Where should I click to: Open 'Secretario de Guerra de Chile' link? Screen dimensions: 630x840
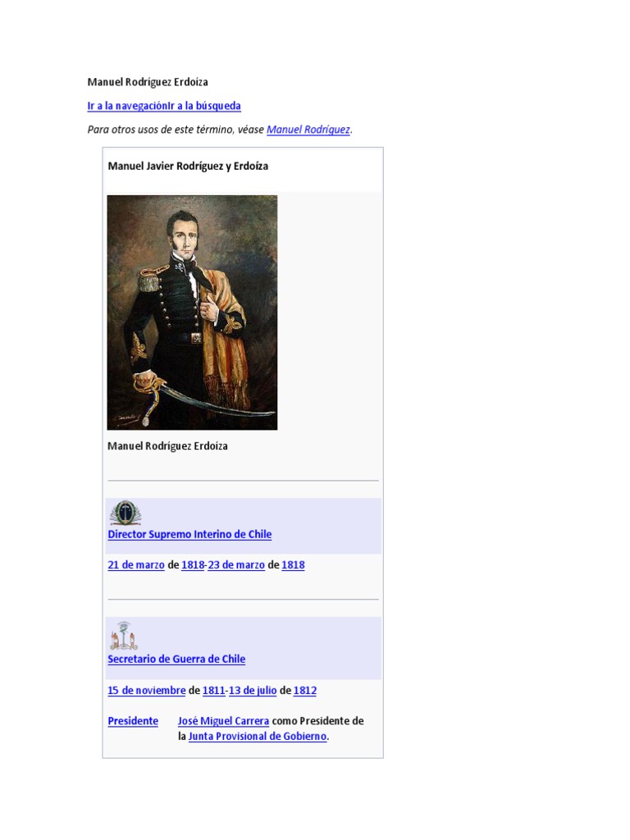coord(176,659)
